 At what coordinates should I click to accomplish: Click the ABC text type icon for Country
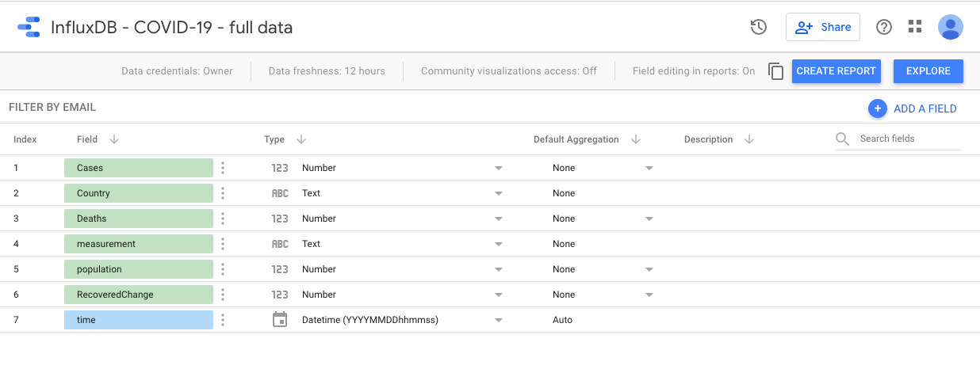(280, 193)
